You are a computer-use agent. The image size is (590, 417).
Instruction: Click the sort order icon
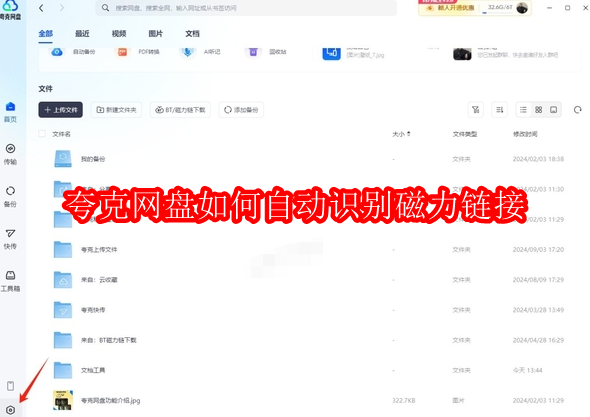pyautogui.click(x=500, y=110)
